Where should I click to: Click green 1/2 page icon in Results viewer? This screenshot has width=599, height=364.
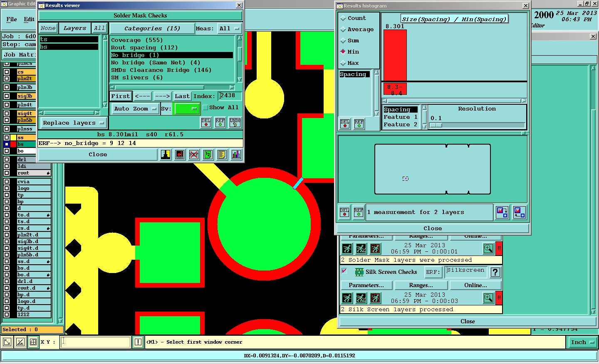coord(208,155)
